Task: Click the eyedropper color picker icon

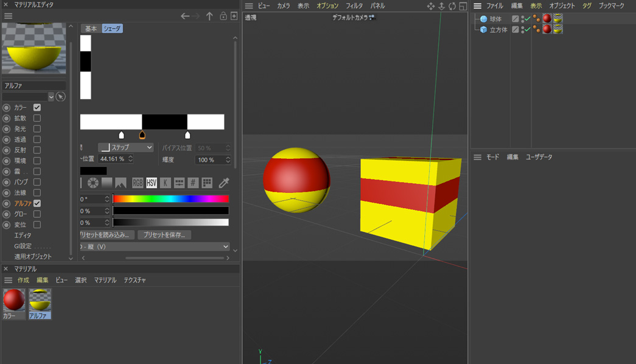Action: pyautogui.click(x=224, y=183)
